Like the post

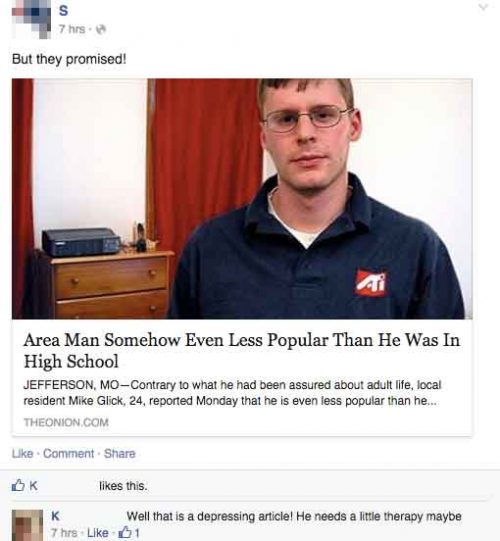point(22,453)
